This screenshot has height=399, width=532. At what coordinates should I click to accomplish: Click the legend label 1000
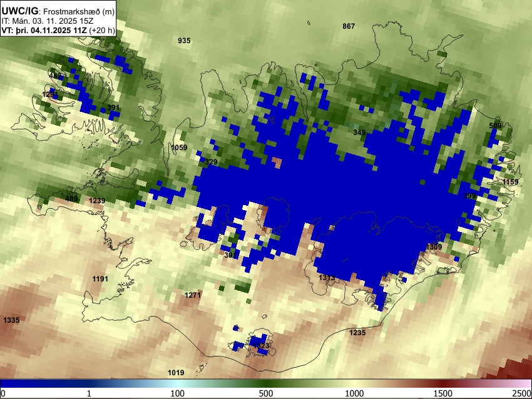point(354,393)
